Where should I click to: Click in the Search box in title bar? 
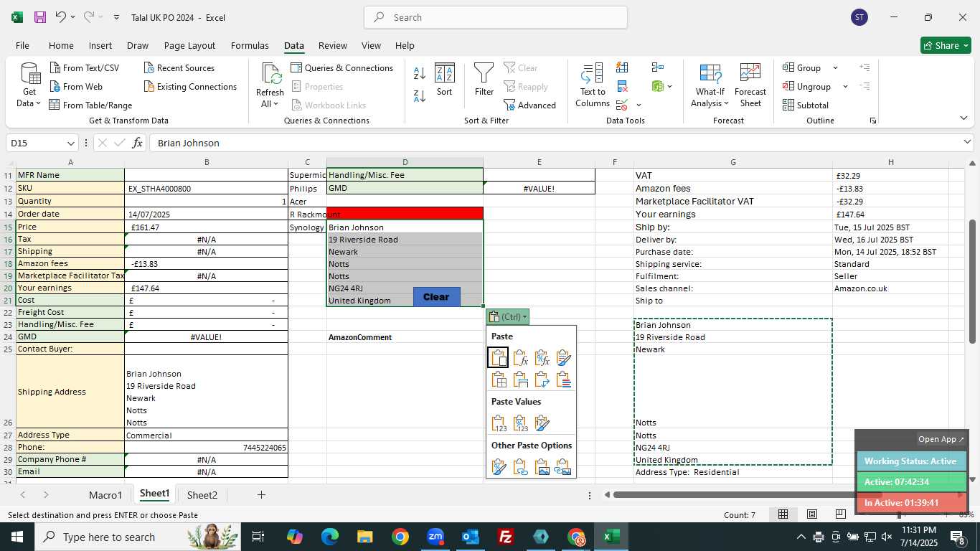(x=496, y=17)
